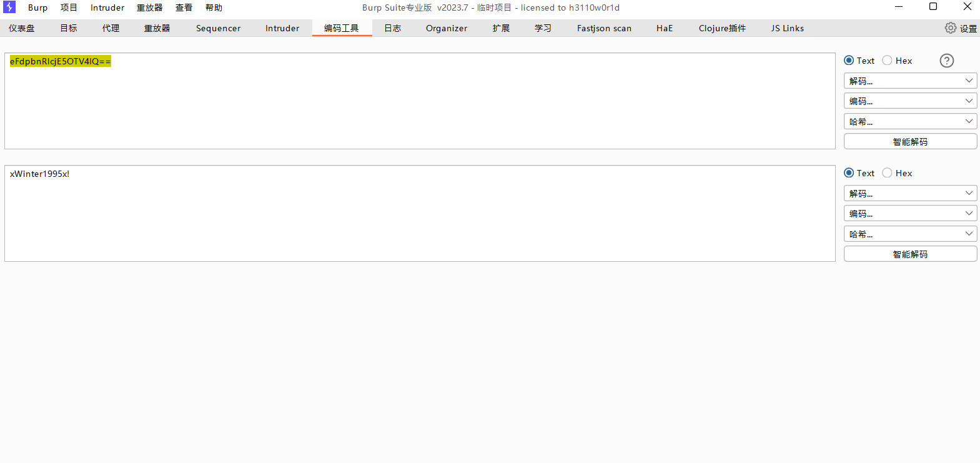Screen dimensions: 980x463
Task: Switch to the Fastjson scan tab
Action: pyautogui.click(x=604, y=28)
